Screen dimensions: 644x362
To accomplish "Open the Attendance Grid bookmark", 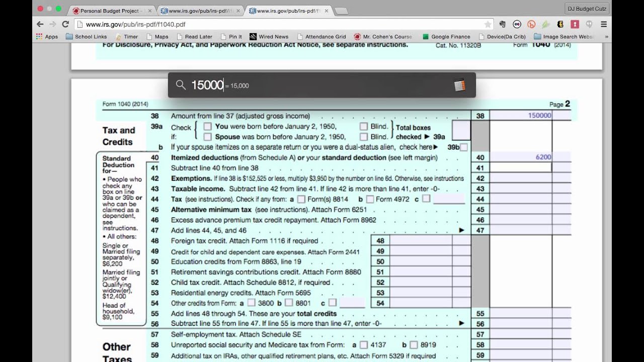I will (321, 37).
